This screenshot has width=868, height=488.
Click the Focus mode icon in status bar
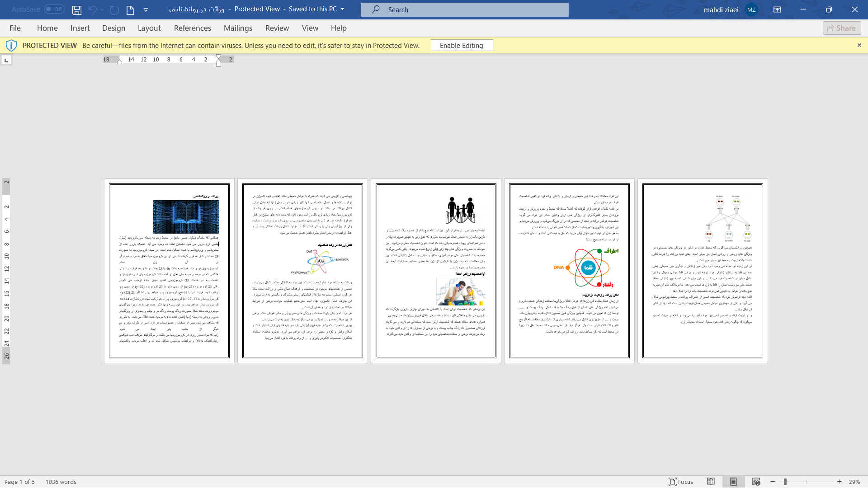click(x=672, y=481)
